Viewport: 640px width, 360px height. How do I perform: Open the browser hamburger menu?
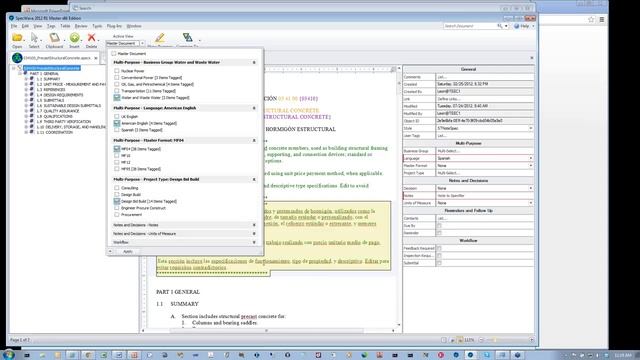pos(602,19)
